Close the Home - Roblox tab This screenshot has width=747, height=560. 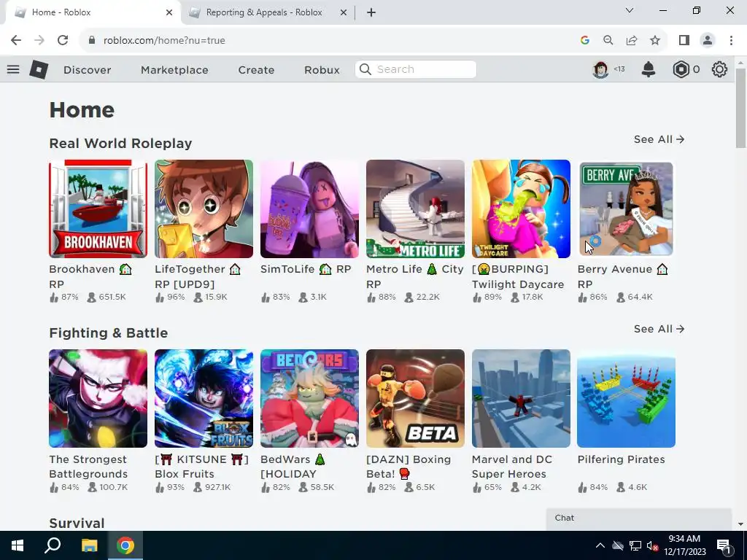pos(169,13)
